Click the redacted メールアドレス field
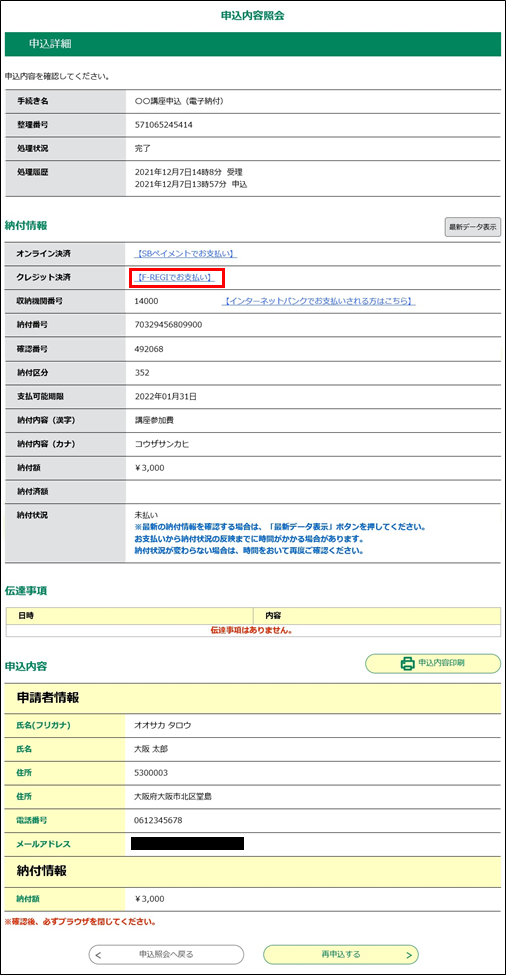506x975 pixels. pos(187,844)
